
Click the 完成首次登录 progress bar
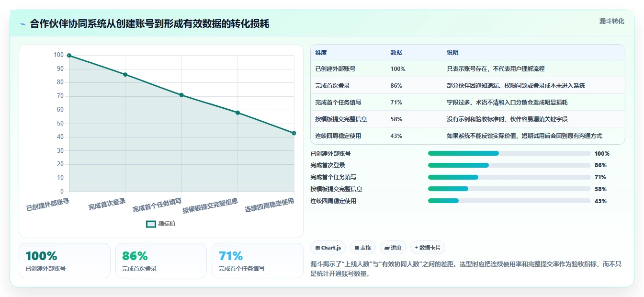[509, 165]
